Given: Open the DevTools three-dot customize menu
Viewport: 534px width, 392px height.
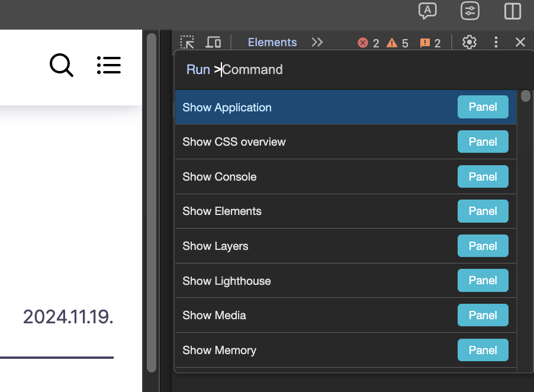Looking at the screenshot, I should point(496,42).
